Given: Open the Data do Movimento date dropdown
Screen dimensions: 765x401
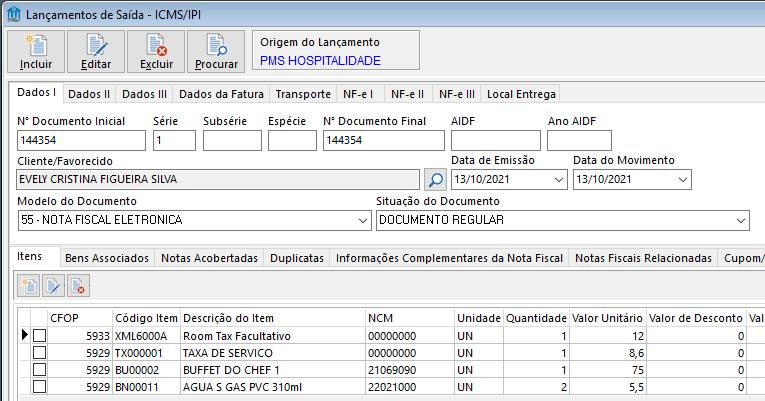Looking at the screenshot, I should (x=683, y=180).
